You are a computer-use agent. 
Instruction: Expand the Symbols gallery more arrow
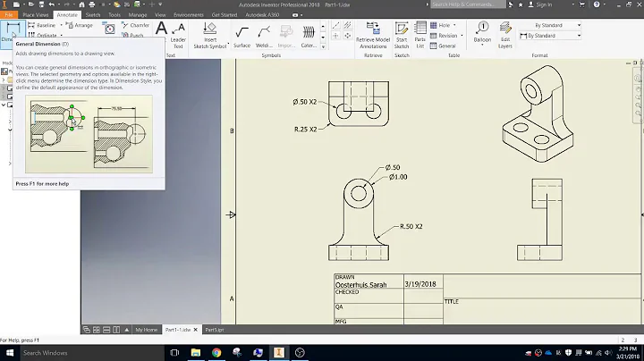pyautogui.click(x=323, y=46)
